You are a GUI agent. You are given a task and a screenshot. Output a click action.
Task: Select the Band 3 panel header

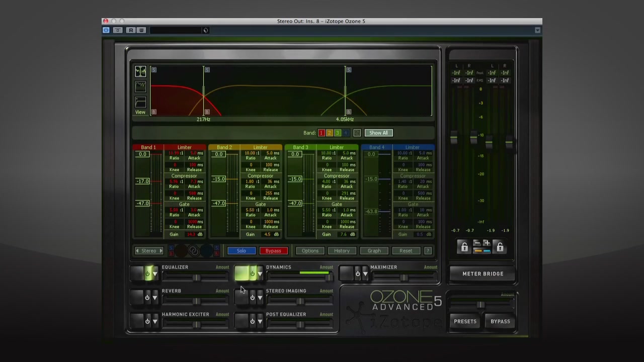[300, 147]
